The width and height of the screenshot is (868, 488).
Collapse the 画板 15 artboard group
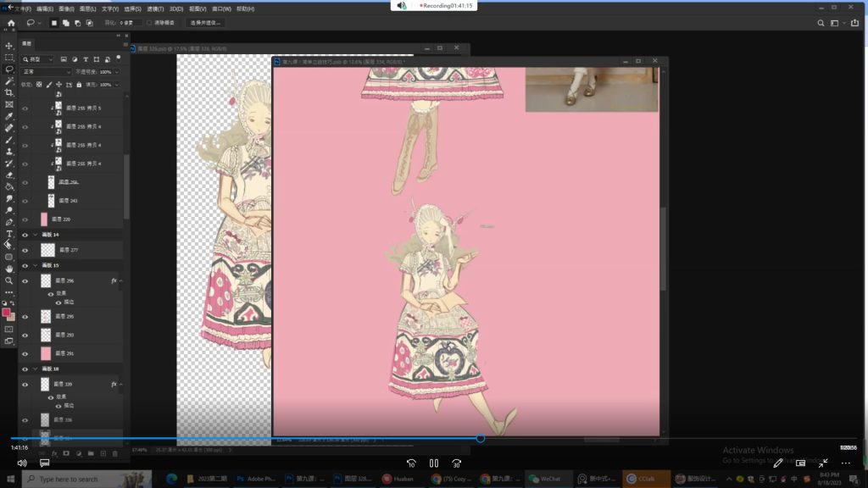(x=35, y=265)
